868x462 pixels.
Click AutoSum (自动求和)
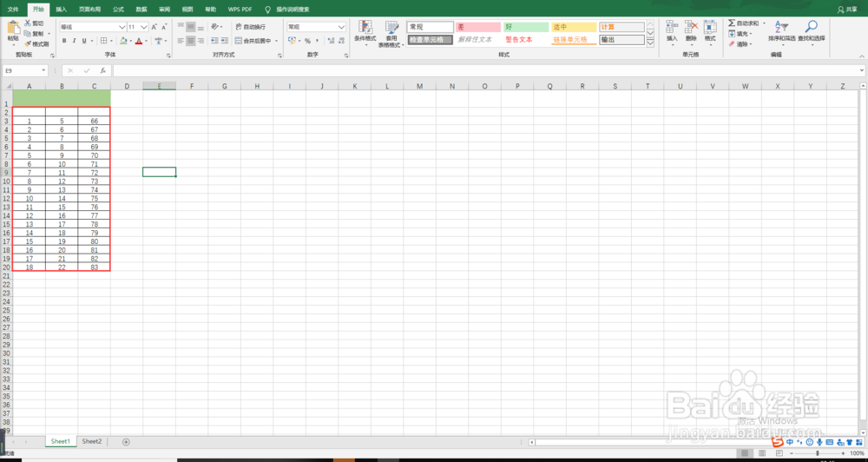(744, 23)
